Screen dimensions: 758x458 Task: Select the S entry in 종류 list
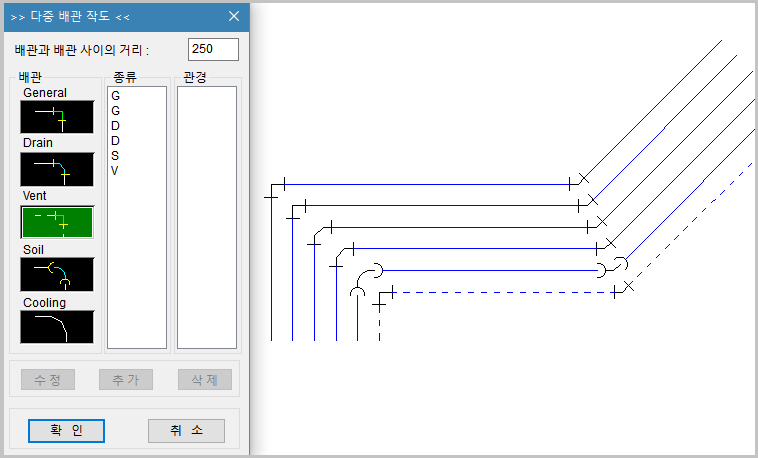pos(116,156)
